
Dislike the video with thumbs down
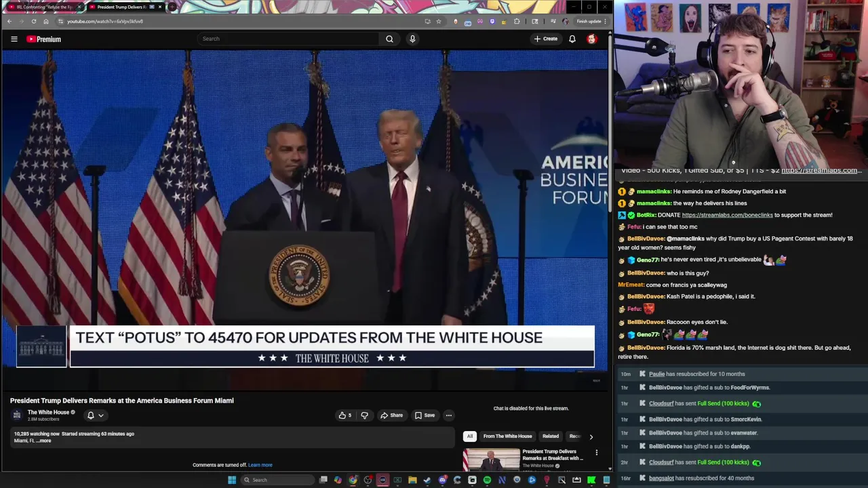click(x=364, y=415)
